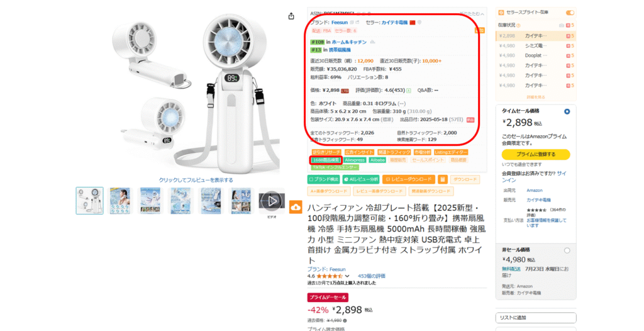The height and width of the screenshot is (331, 644).
Task: Play the product video thumbnail
Action: pos(272,201)
